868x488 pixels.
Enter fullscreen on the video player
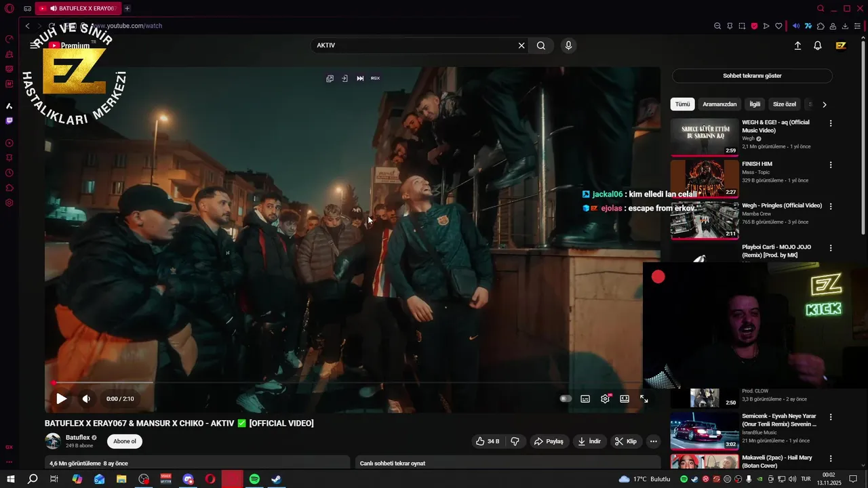(644, 399)
